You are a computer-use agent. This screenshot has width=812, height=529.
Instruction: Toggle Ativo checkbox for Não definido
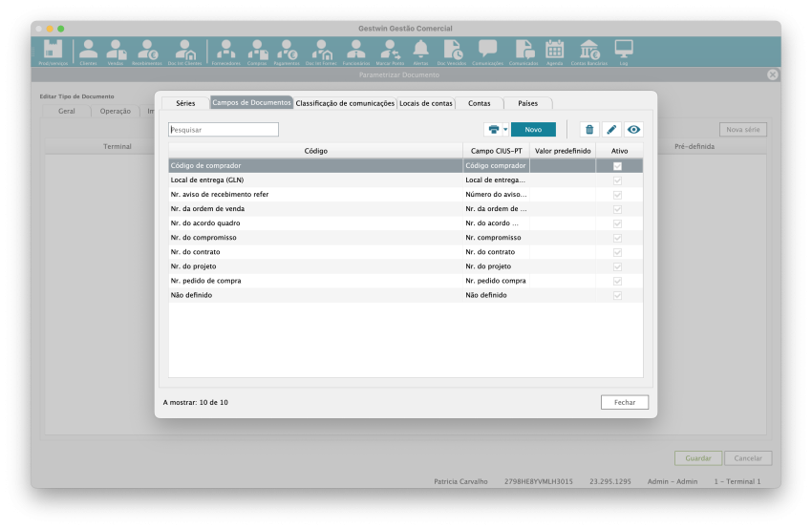(x=617, y=295)
